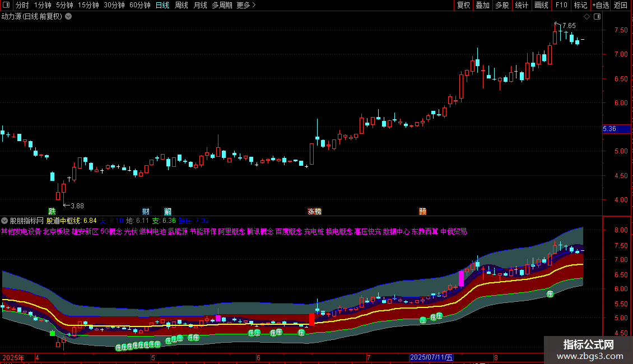Click the 5G概念 concept tag

111,232
